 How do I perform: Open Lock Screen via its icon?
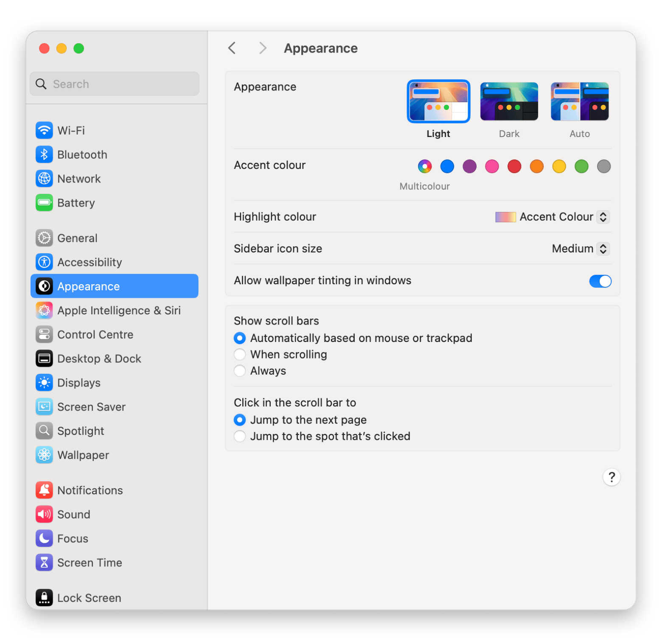[44, 598]
